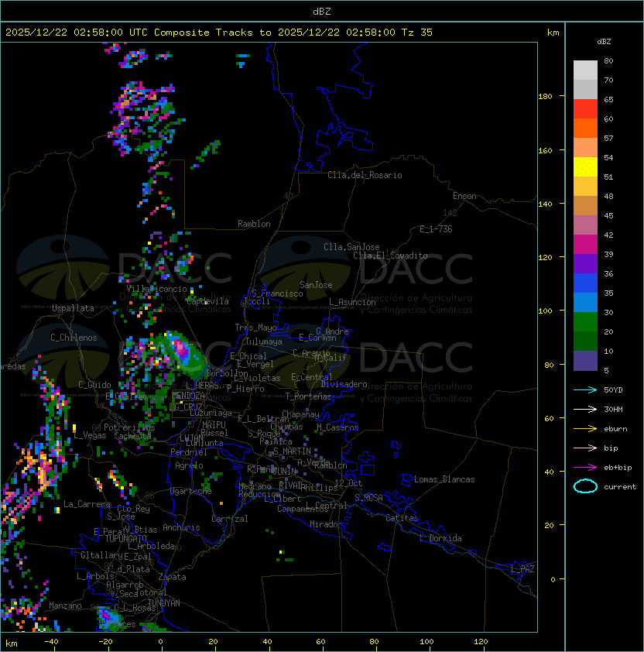
Task: Click the yellow eburn arrow in legend
Action: (x=585, y=428)
